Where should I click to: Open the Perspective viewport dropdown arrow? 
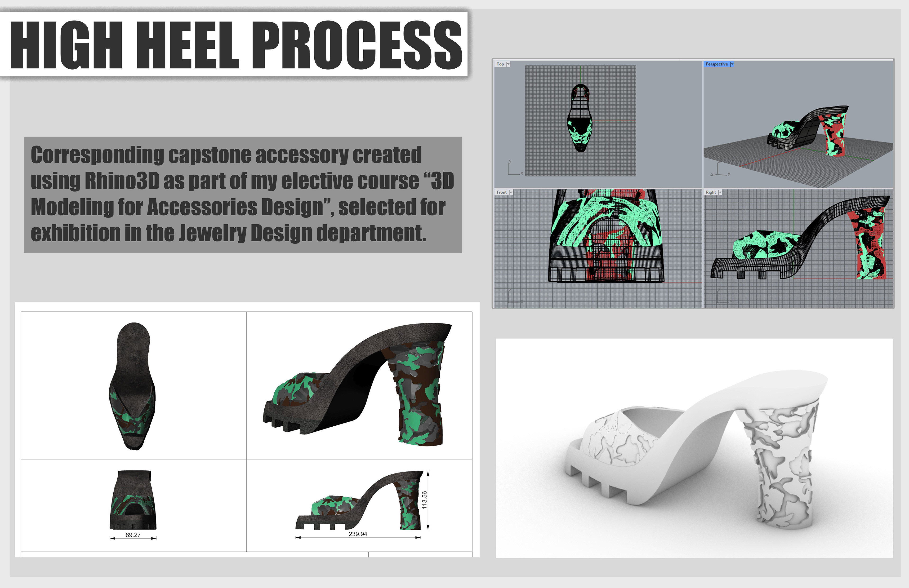pyautogui.click(x=732, y=64)
